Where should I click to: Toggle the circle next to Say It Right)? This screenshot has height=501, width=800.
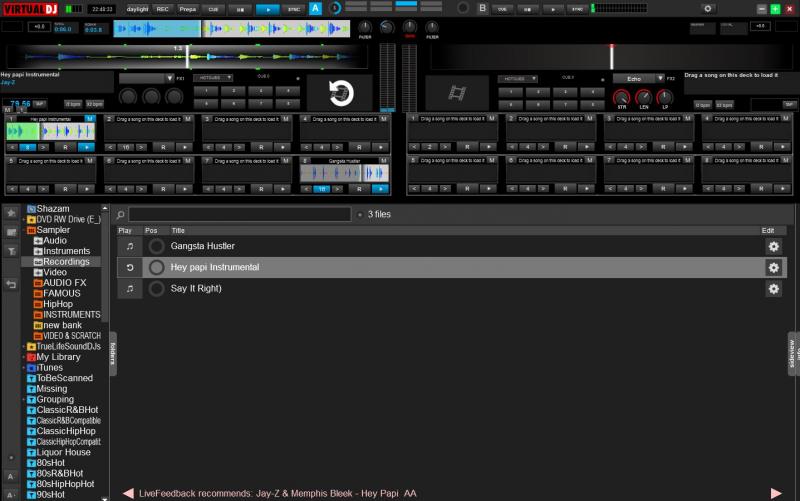tap(156, 289)
